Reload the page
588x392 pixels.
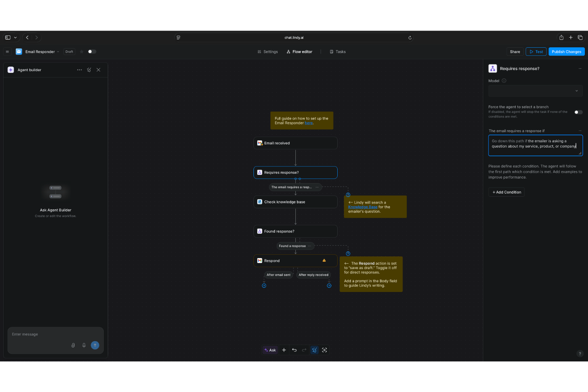coord(410,38)
